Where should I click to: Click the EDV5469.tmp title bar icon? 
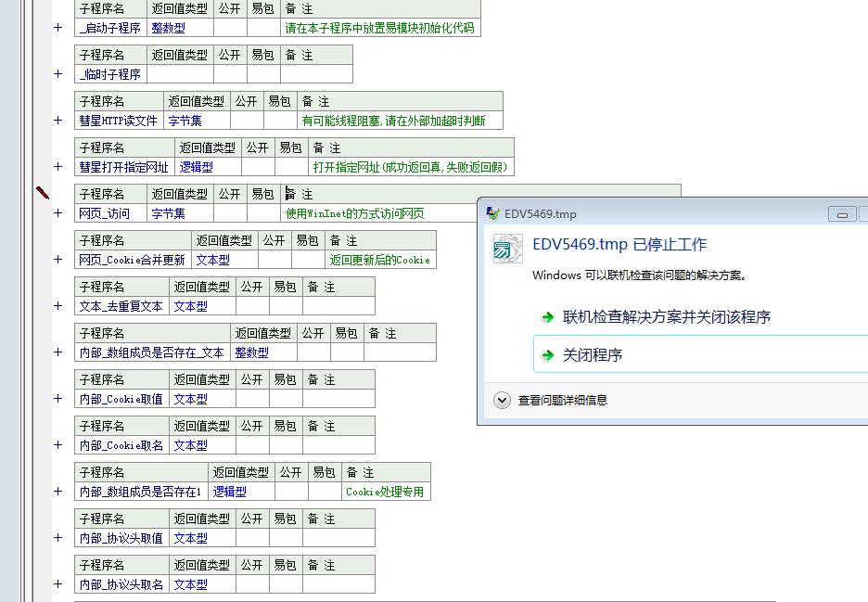[492, 213]
